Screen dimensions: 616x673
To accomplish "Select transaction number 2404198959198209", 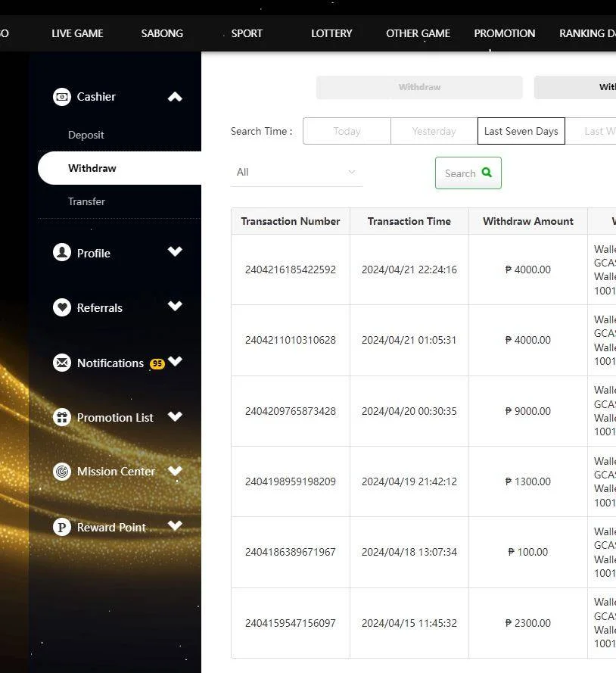I will pos(291,481).
